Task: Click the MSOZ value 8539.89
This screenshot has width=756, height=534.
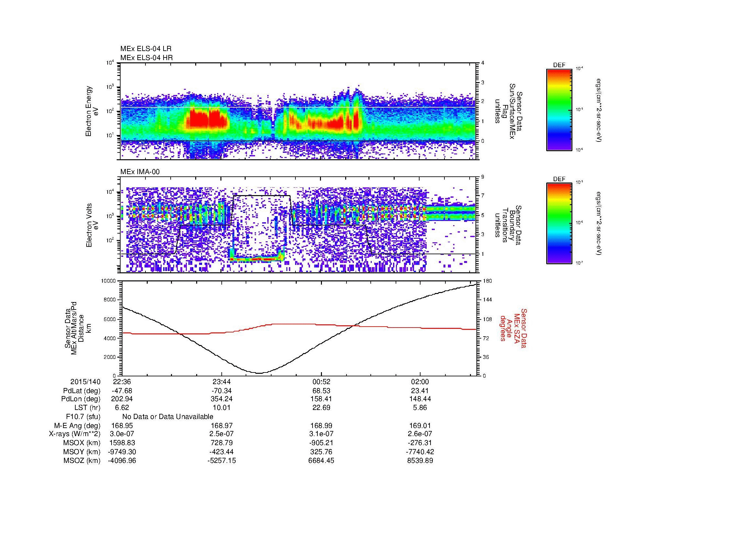Action: tap(420, 461)
